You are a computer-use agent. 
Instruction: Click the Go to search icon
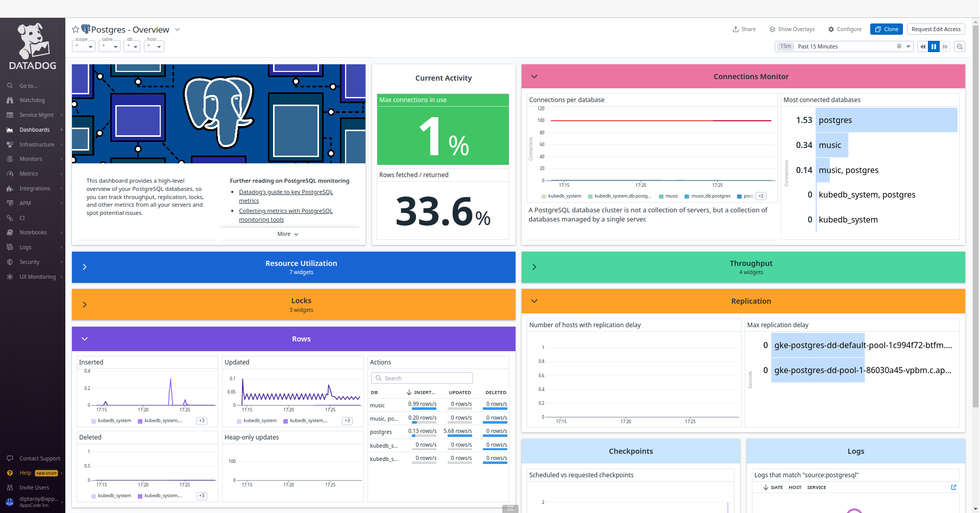pos(11,85)
